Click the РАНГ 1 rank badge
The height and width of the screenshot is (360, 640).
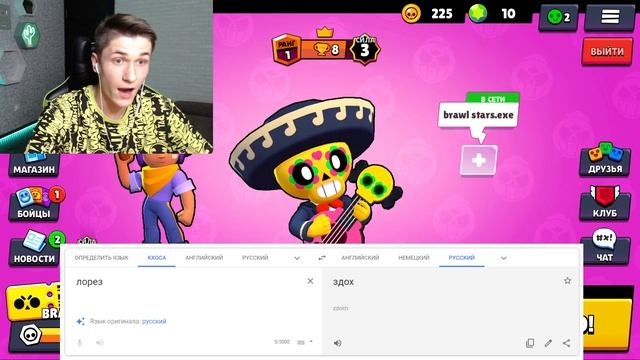click(287, 50)
